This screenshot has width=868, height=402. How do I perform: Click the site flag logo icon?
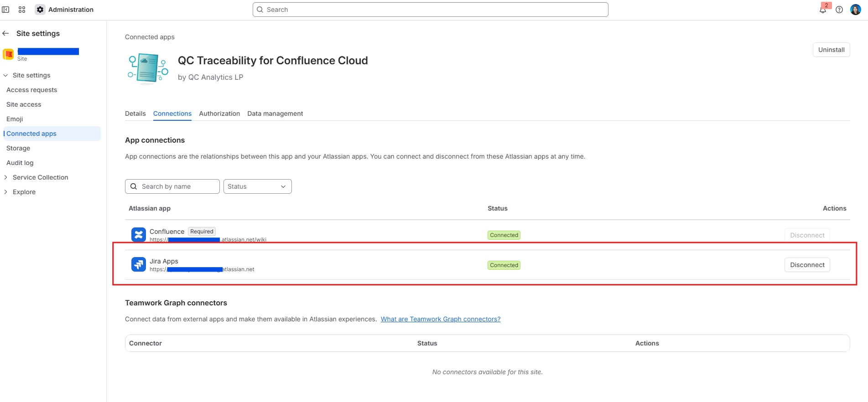click(8, 54)
